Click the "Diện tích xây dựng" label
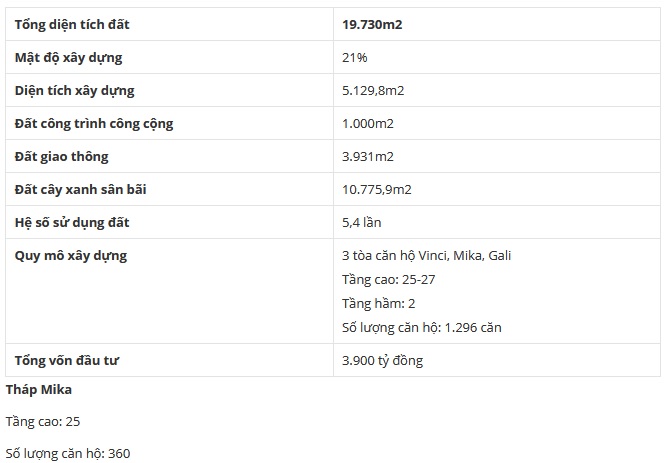The width and height of the screenshot is (668, 463). coord(74,91)
